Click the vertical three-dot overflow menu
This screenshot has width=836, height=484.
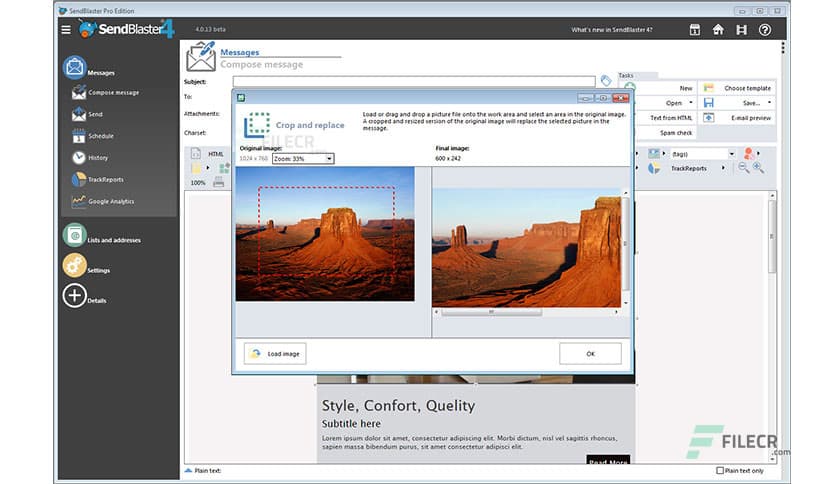[783, 48]
